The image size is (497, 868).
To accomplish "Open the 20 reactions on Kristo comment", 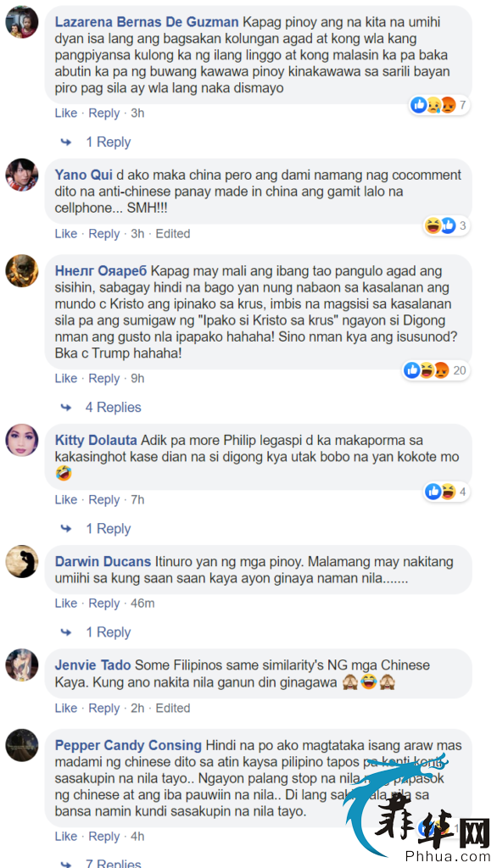I will point(435,370).
